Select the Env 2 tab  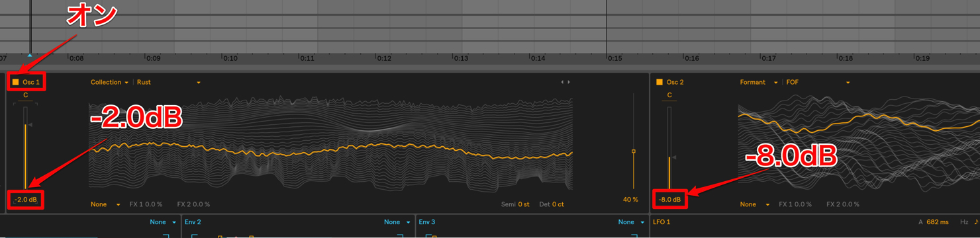[x=193, y=222]
